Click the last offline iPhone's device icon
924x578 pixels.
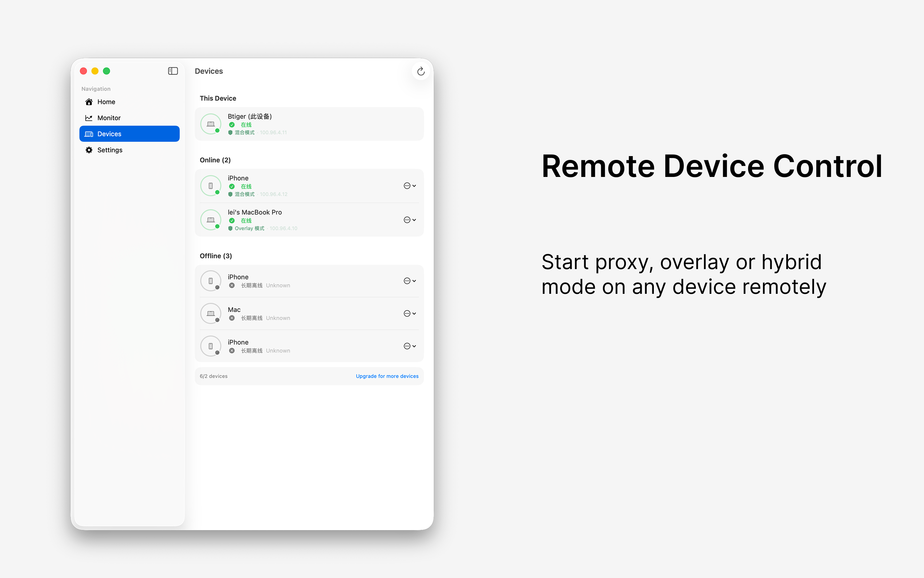(x=211, y=346)
